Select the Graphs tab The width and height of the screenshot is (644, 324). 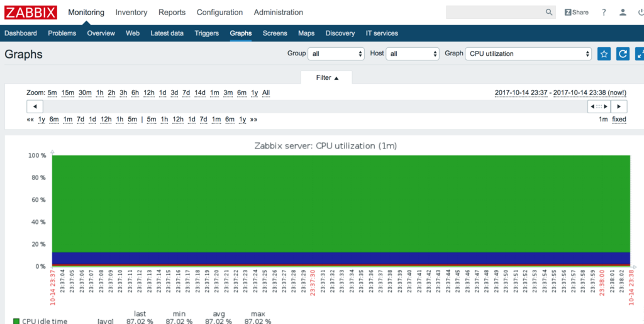coord(241,33)
